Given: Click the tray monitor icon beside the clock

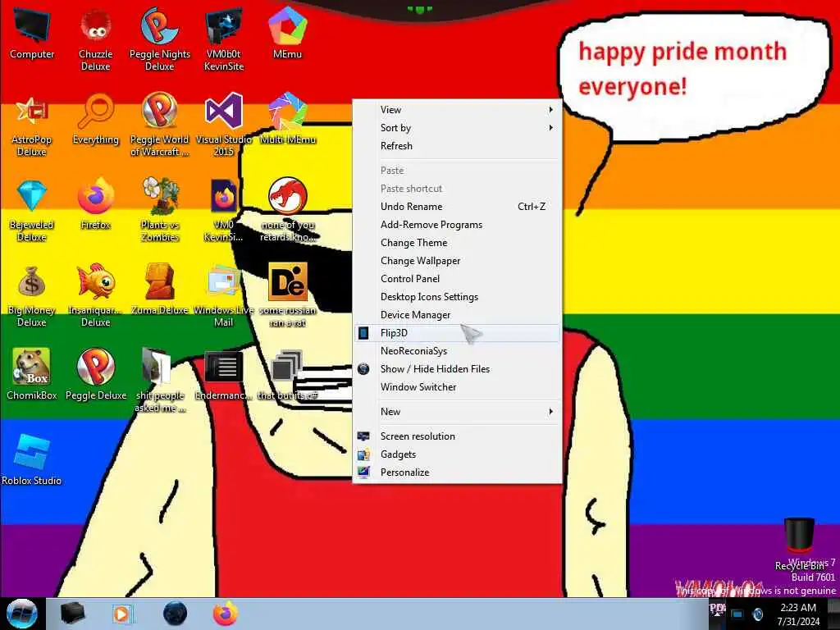Looking at the screenshot, I should 737,614.
